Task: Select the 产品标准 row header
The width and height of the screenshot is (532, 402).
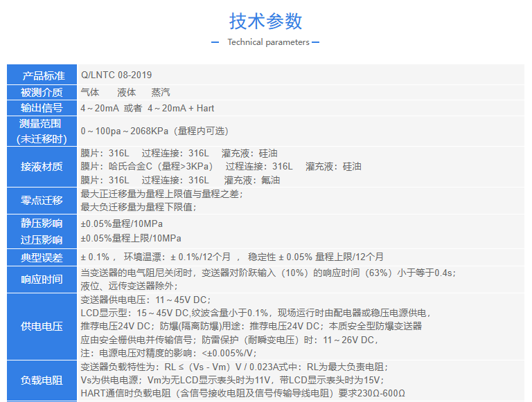Action: coord(42,75)
